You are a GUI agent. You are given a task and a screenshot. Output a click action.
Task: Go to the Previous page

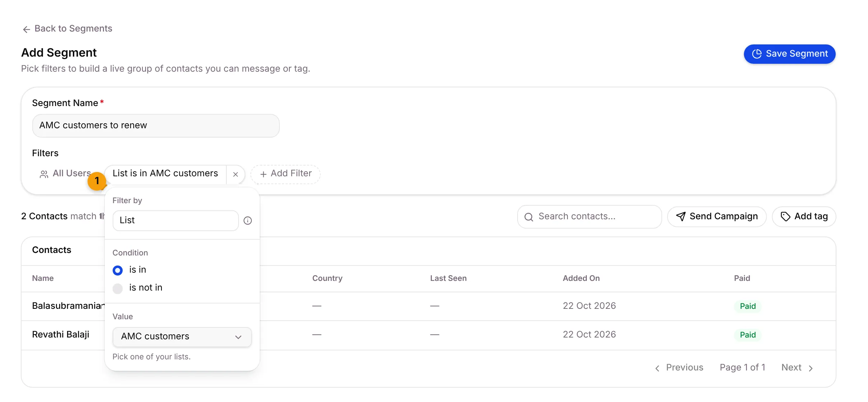[679, 368]
